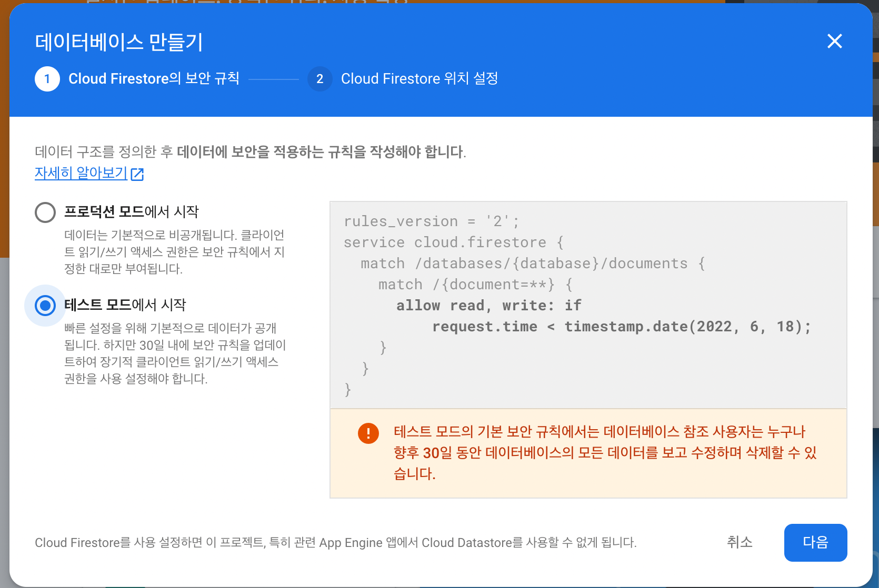Select 프로덕션 모드에서 시작 radio button

pyautogui.click(x=45, y=212)
